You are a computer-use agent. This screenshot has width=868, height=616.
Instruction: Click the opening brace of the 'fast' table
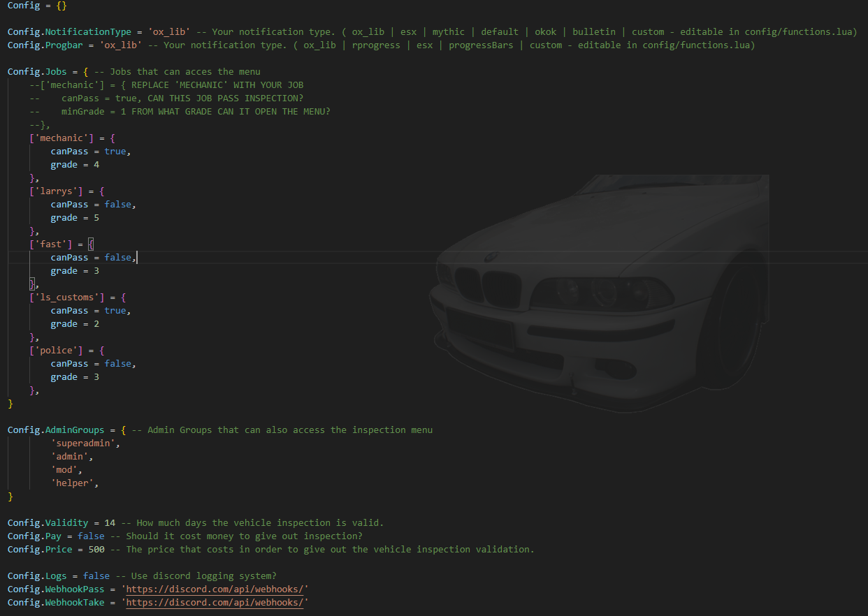pos(91,244)
